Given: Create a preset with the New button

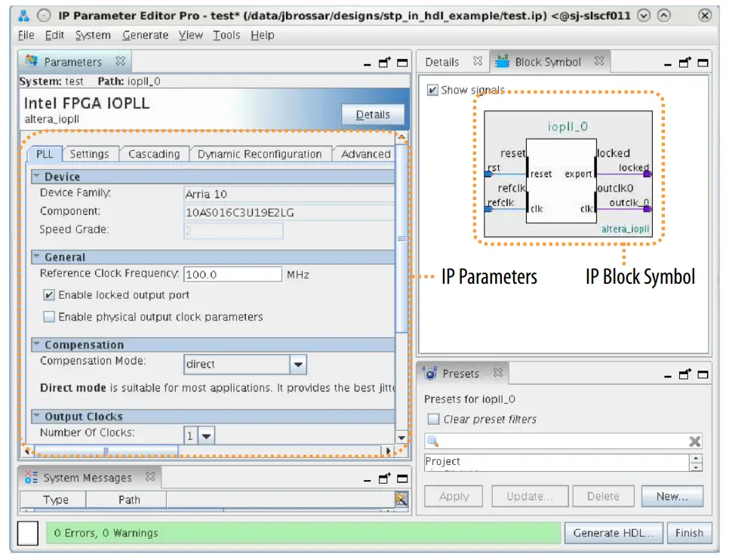Looking at the screenshot, I should coord(672,496).
